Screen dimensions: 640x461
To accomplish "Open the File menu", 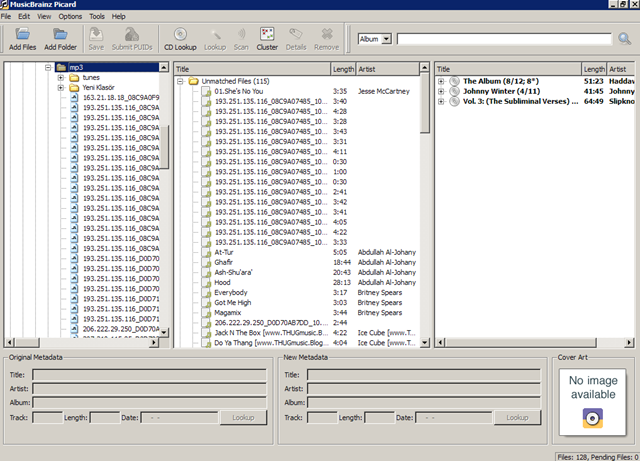I will [x=6, y=16].
